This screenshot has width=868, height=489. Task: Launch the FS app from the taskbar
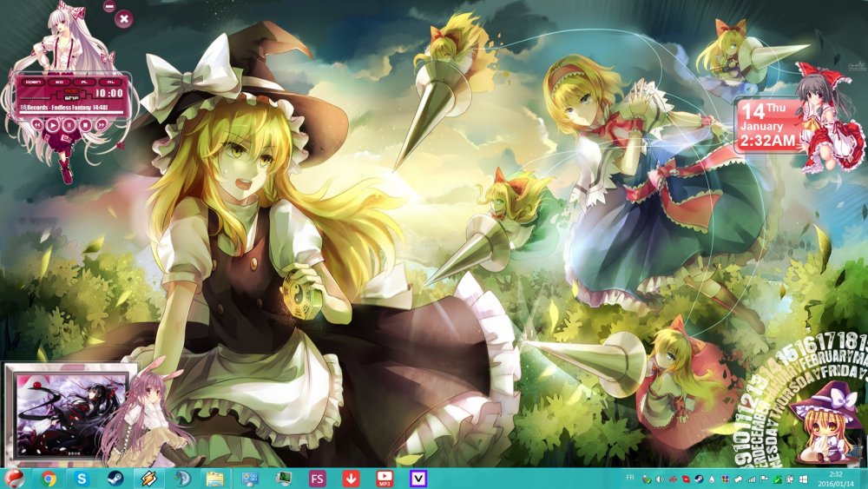point(317,479)
